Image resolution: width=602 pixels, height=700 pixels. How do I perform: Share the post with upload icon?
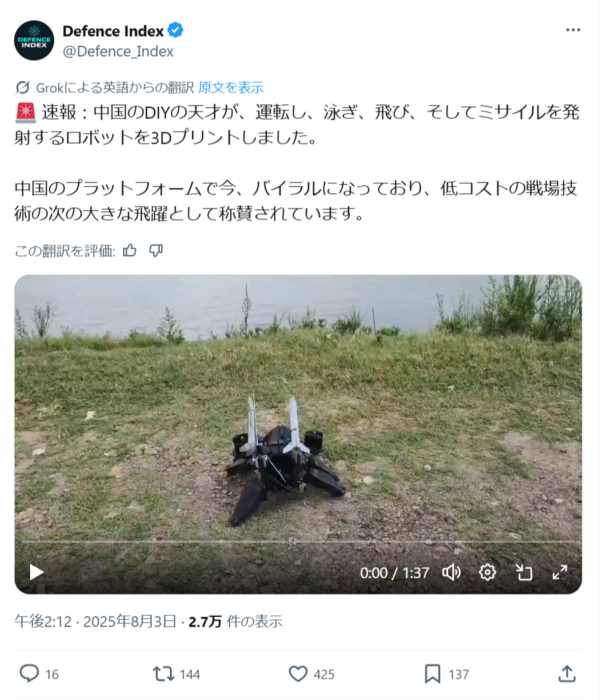pos(567,674)
